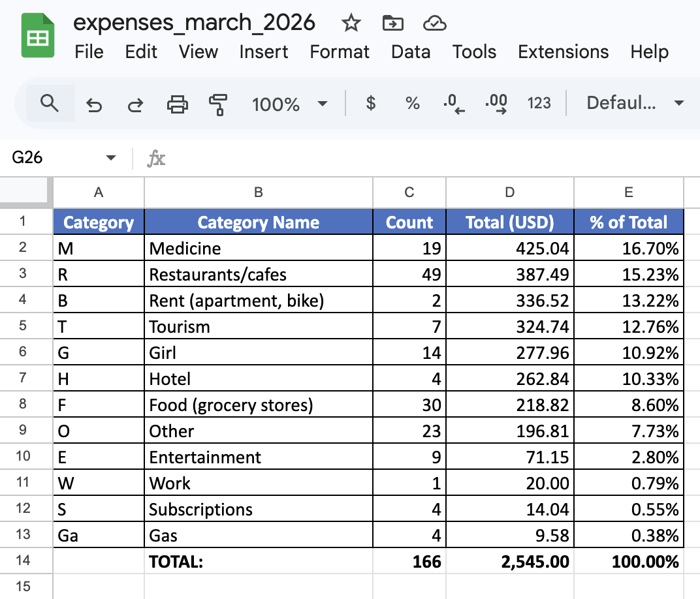Select cell containing 2,545.00 total

pos(510,561)
